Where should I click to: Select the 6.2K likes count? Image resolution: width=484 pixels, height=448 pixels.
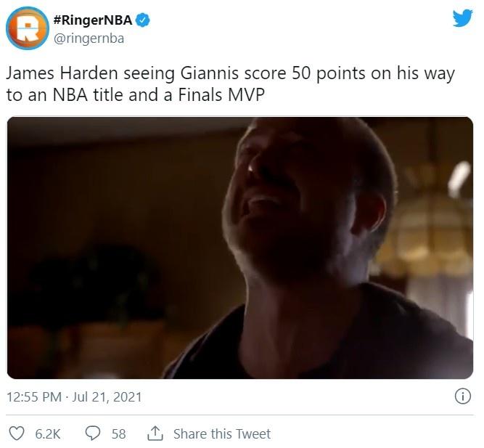click(x=48, y=433)
